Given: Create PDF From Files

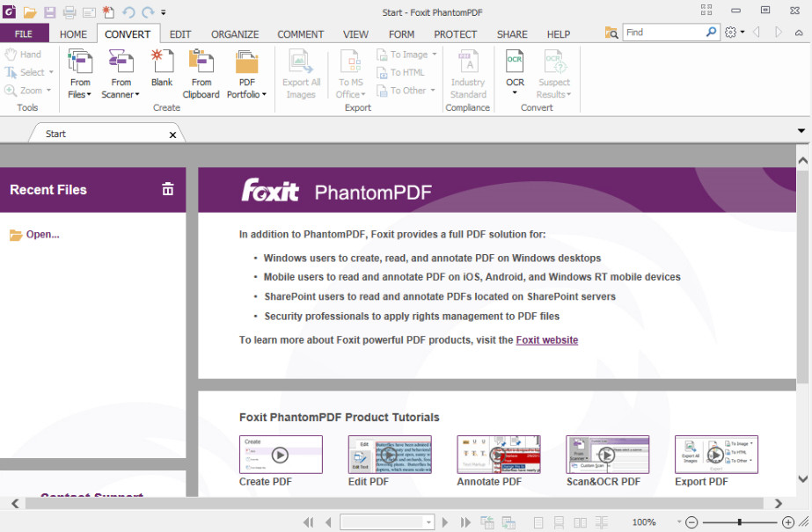Looking at the screenshot, I should pos(80,74).
